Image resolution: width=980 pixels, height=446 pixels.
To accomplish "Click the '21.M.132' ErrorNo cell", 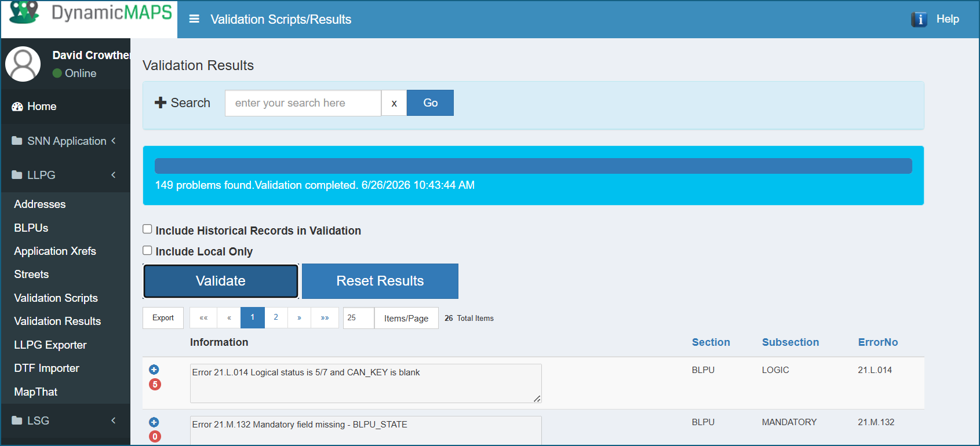I will [876, 422].
